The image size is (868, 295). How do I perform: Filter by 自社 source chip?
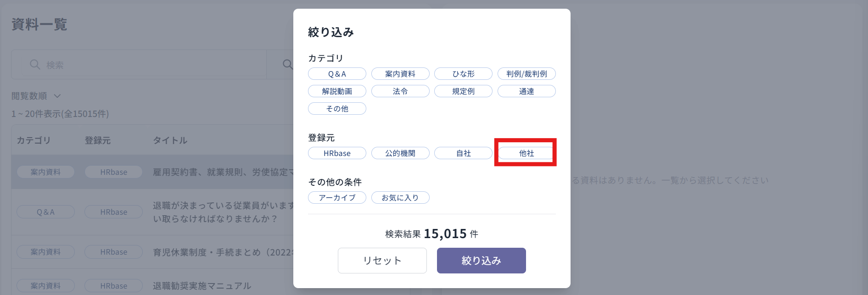coord(463,153)
